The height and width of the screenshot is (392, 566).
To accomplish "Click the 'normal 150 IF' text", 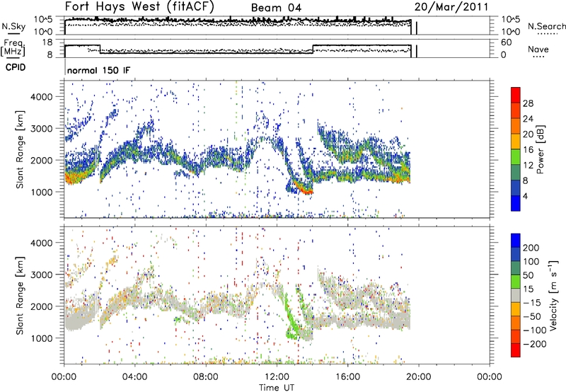I will point(98,70).
